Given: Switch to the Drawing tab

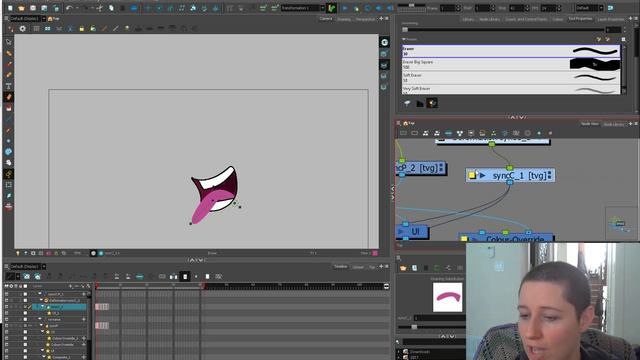Looking at the screenshot, I should (344, 19).
